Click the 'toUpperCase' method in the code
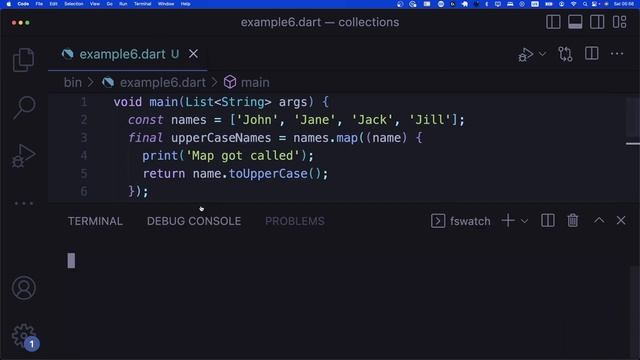 [x=268, y=173]
